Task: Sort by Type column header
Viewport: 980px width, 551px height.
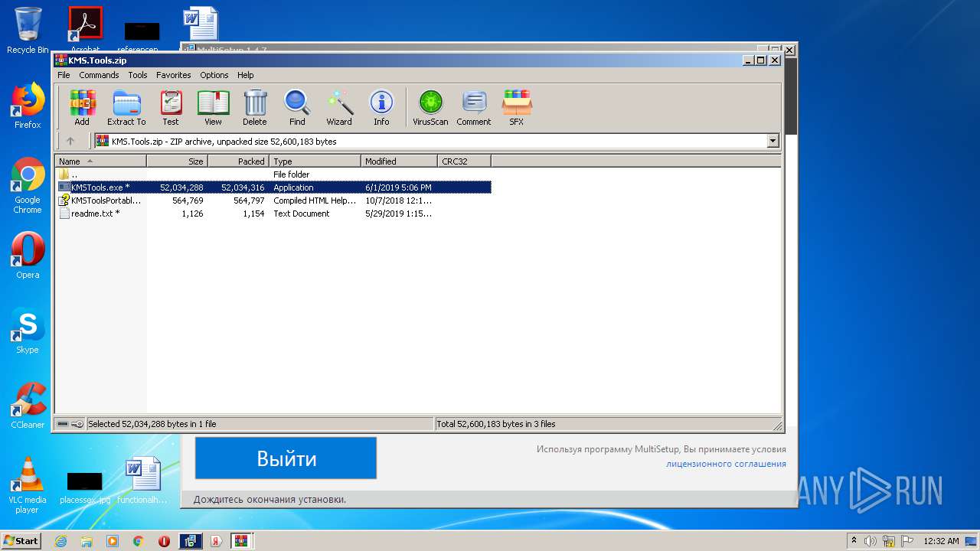Action: [x=315, y=161]
